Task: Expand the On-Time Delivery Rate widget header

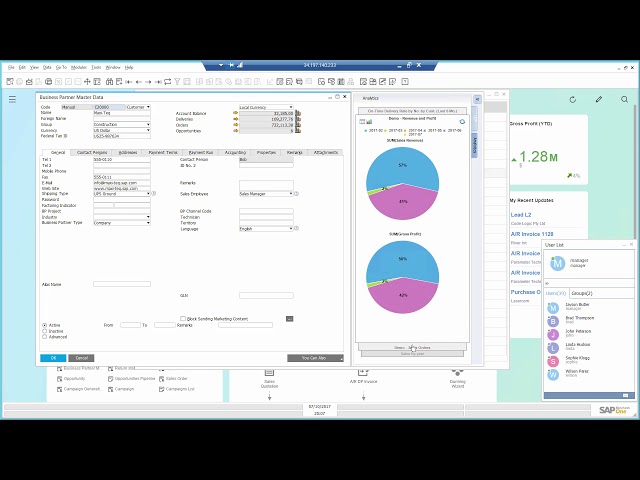Action: (x=412, y=111)
